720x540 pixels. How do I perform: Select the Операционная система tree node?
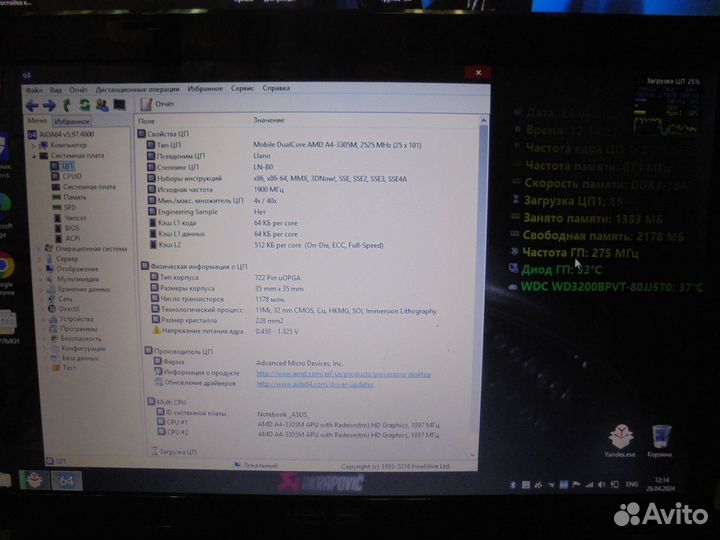tap(86, 249)
